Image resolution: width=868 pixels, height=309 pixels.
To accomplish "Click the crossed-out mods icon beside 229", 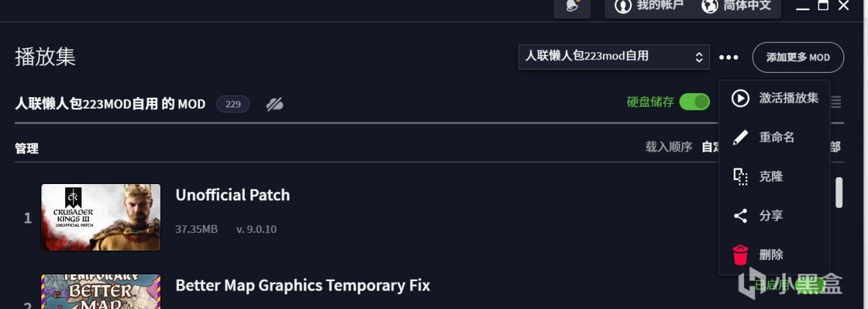I will (x=275, y=104).
